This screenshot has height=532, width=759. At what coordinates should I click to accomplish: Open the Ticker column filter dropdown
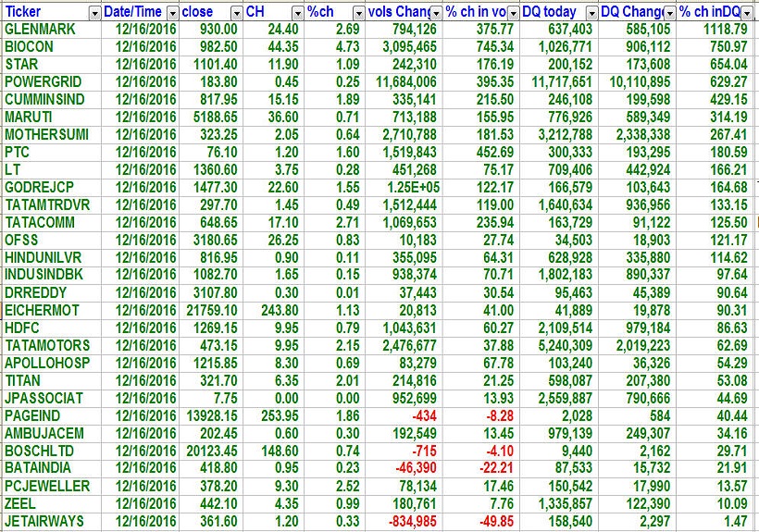[93, 13]
